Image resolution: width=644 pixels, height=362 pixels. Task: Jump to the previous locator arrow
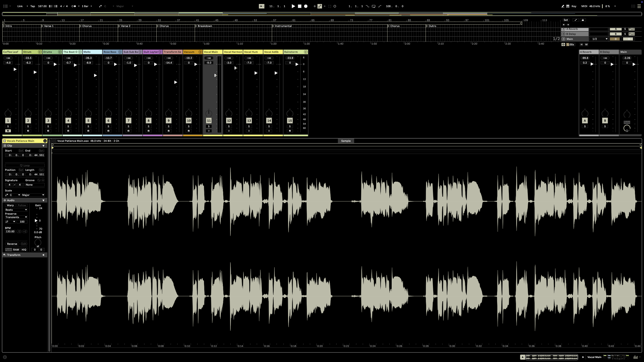pos(564,25)
